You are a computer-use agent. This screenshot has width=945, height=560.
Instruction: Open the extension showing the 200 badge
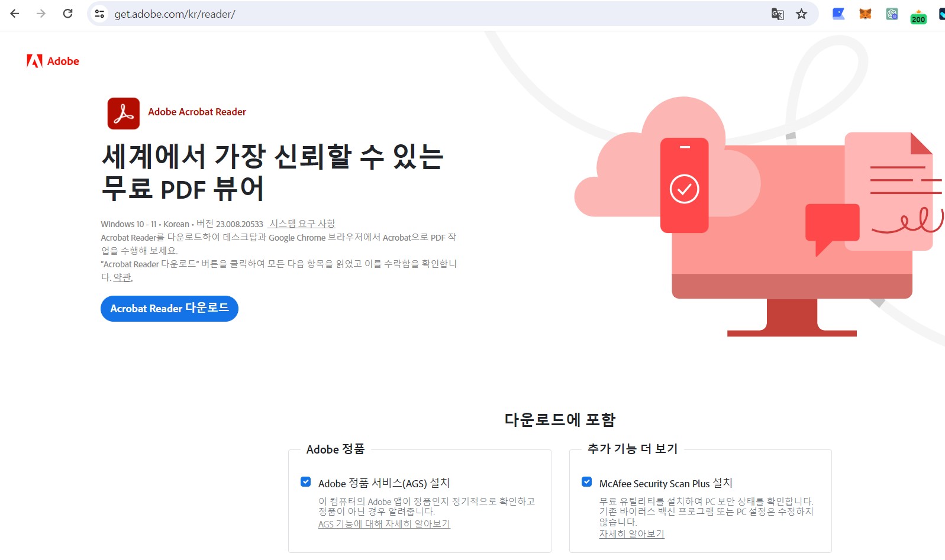[918, 16]
